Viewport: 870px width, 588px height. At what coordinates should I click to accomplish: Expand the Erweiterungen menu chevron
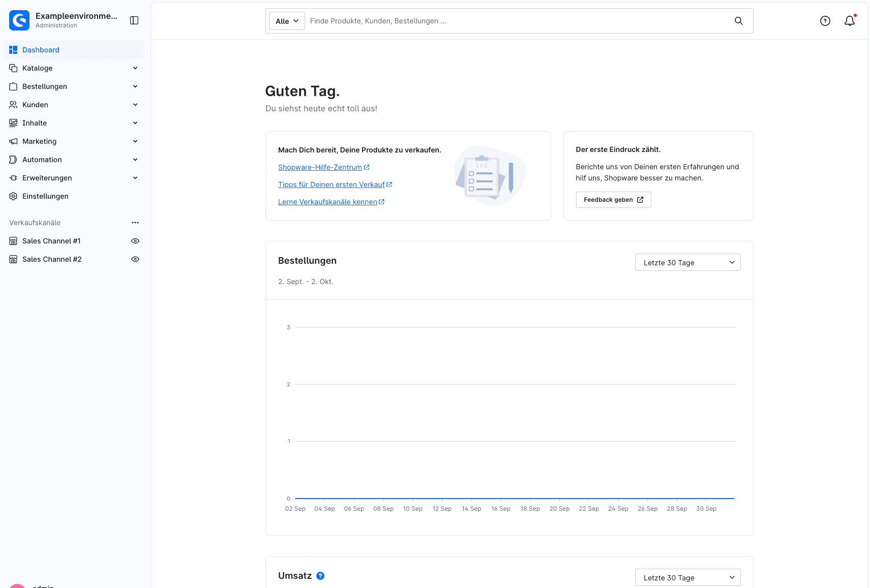[135, 178]
